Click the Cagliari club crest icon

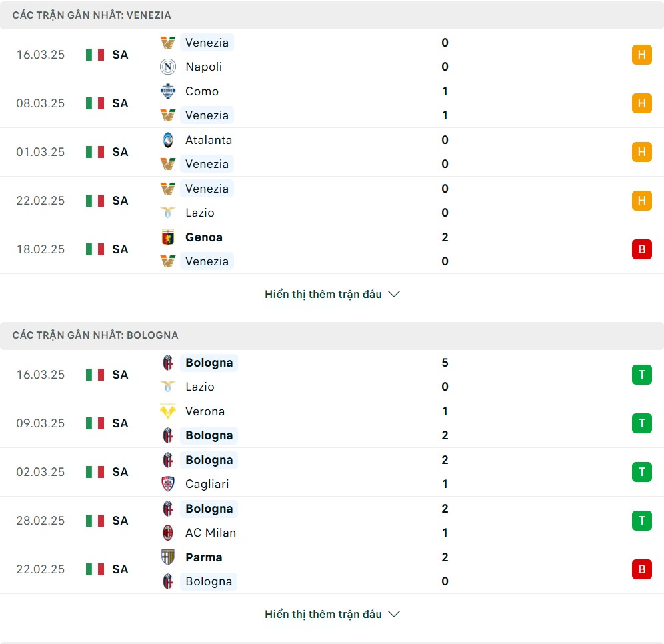168,484
